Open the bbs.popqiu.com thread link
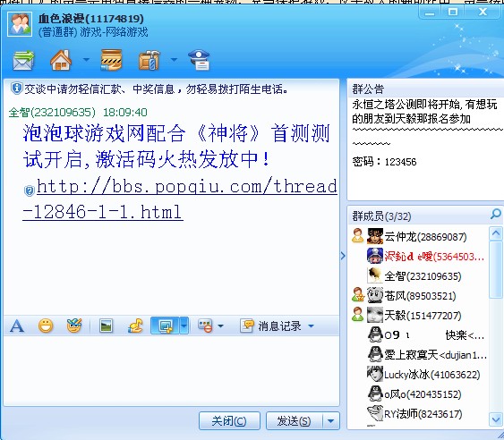 click(x=180, y=199)
